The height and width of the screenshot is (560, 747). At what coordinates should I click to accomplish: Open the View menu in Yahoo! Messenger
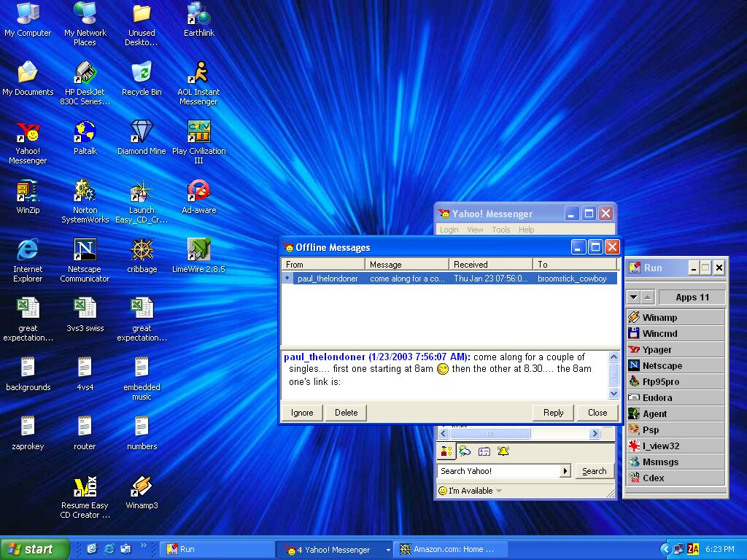pyautogui.click(x=475, y=230)
